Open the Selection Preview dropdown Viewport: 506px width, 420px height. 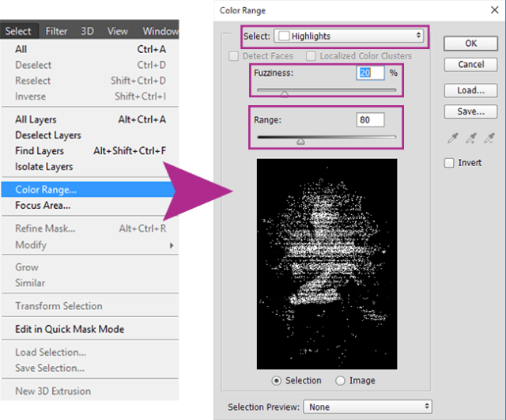[367, 407]
